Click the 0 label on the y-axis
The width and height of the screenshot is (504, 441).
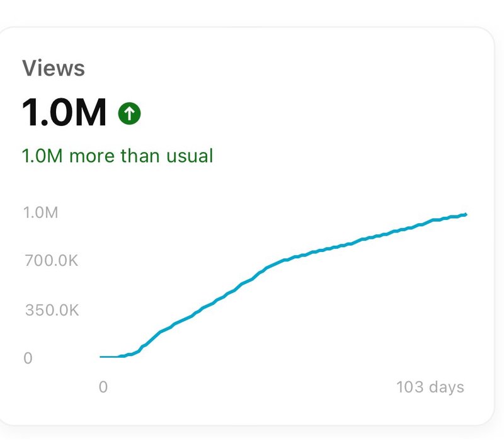coord(28,358)
